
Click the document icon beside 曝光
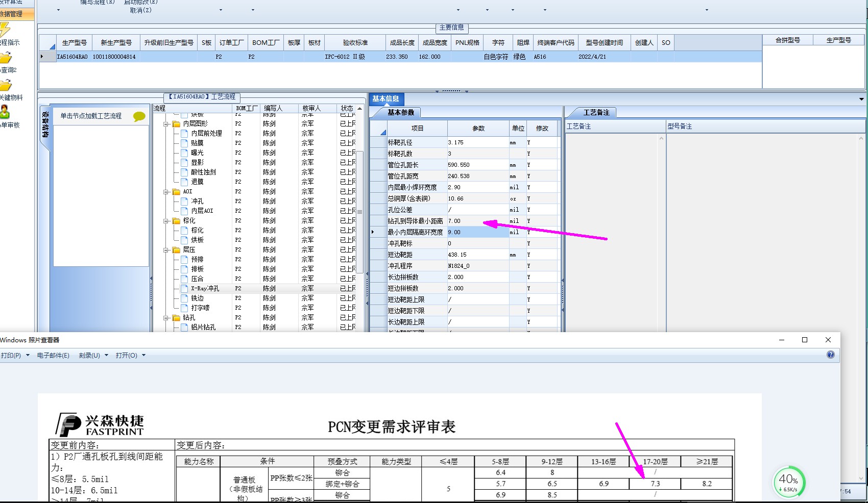tap(184, 153)
